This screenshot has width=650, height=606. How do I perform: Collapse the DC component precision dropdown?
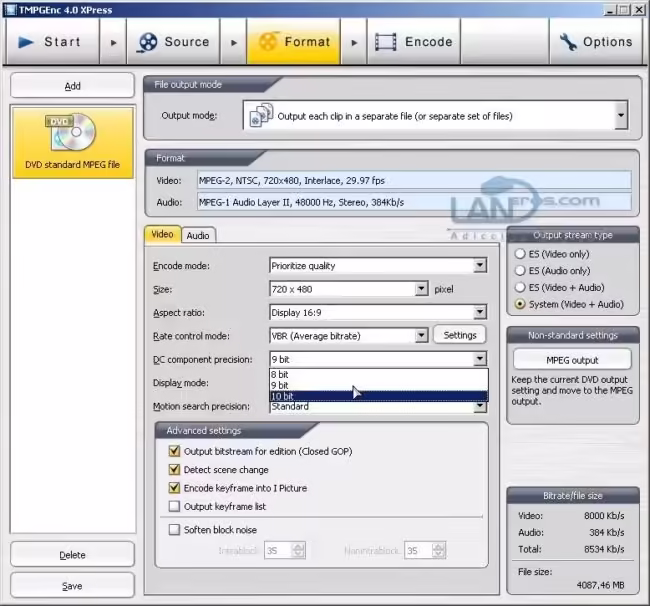[x=480, y=359]
